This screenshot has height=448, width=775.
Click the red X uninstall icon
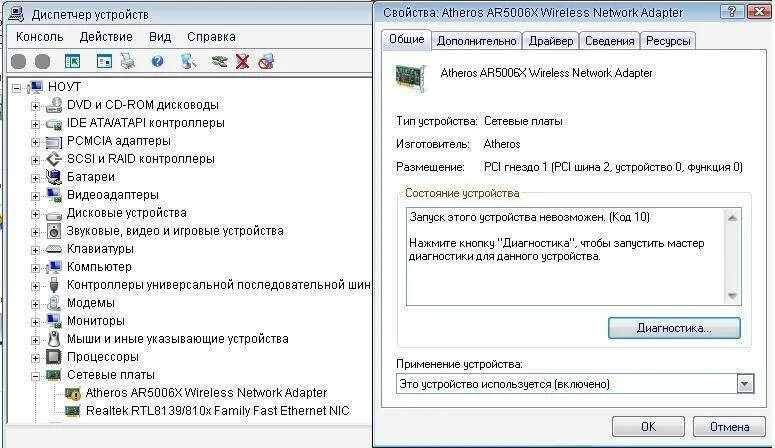242,61
